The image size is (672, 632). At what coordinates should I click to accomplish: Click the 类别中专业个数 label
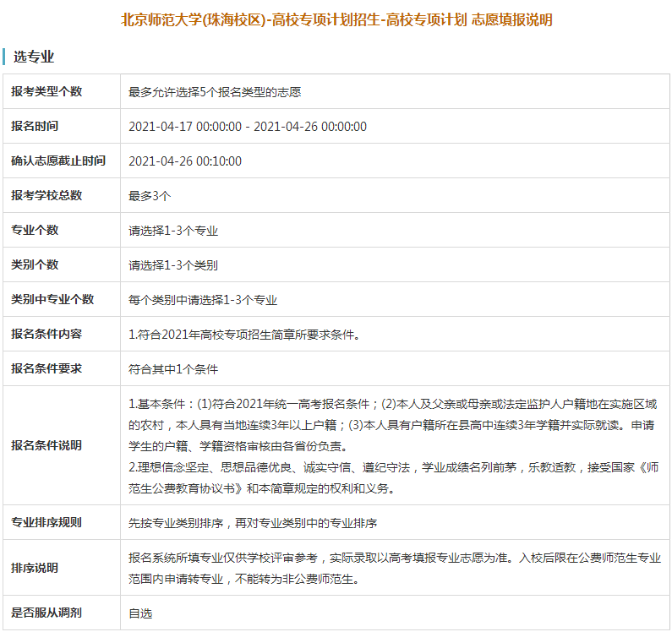(52, 299)
